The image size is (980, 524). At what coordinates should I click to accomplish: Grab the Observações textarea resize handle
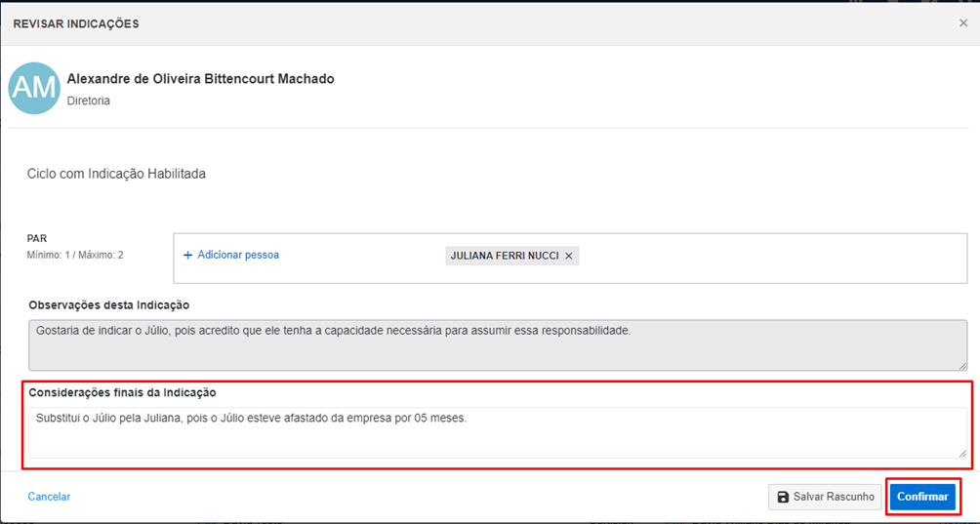tap(962, 365)
